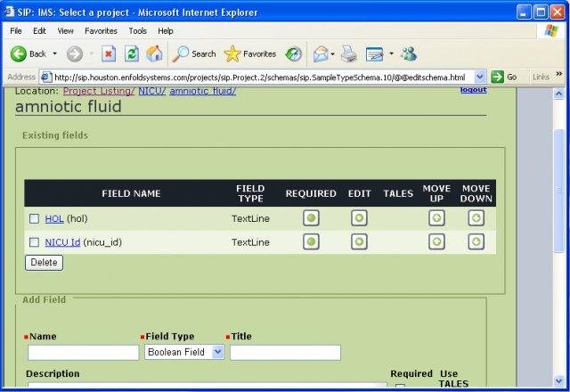The height and width of the screenshot is (392, 570).
Task: Open the File menu
Action: click(x=16, y=31)
